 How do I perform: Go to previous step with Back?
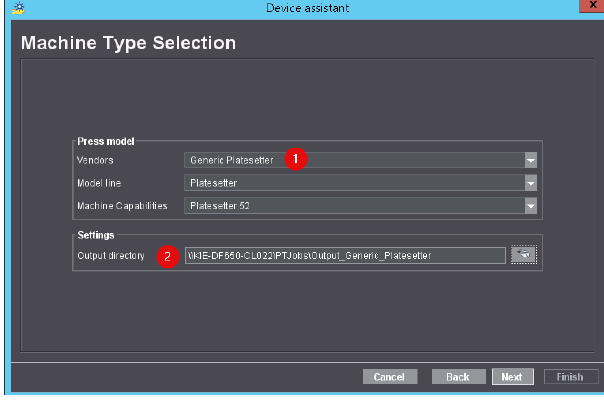click(457, 377)
